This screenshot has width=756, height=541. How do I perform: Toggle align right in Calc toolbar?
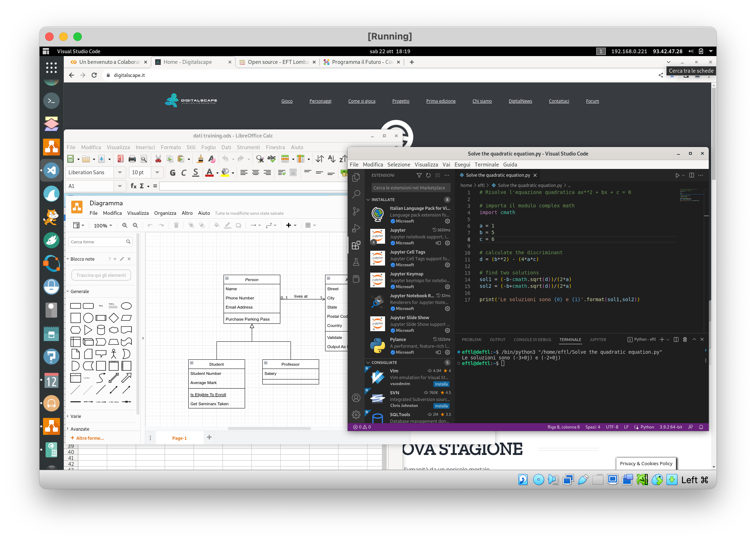click(x=267, y=172)
